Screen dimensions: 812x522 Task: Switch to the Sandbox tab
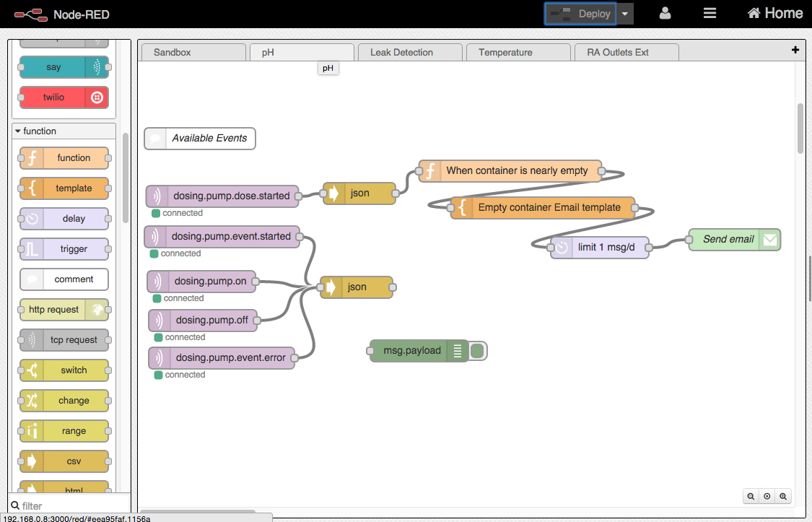(x=193, y=52)
